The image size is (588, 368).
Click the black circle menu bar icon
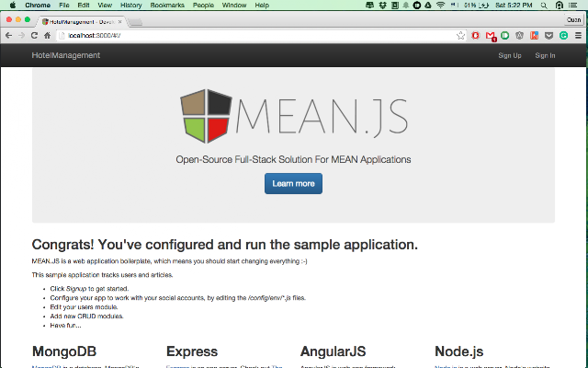click(x=416, y=6)
